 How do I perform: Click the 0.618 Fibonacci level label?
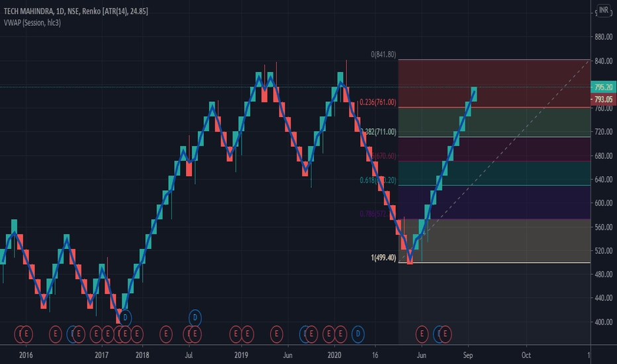378,180
